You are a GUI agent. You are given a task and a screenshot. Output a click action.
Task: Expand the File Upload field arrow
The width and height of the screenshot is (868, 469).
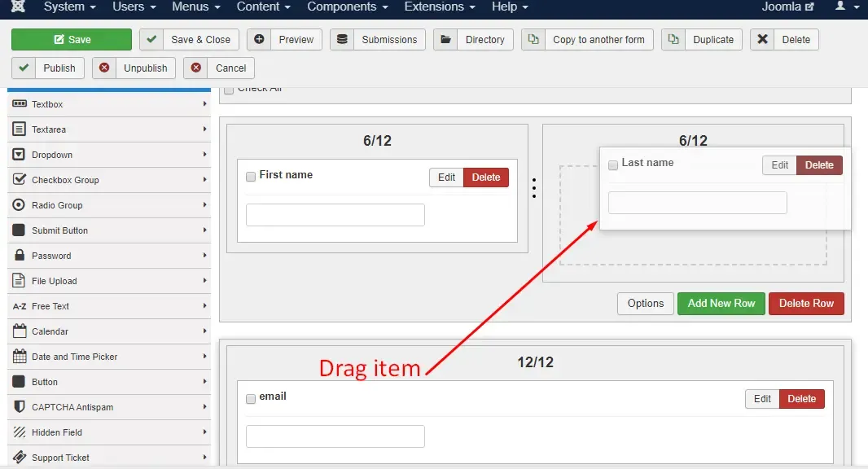[x=205, y=281]
